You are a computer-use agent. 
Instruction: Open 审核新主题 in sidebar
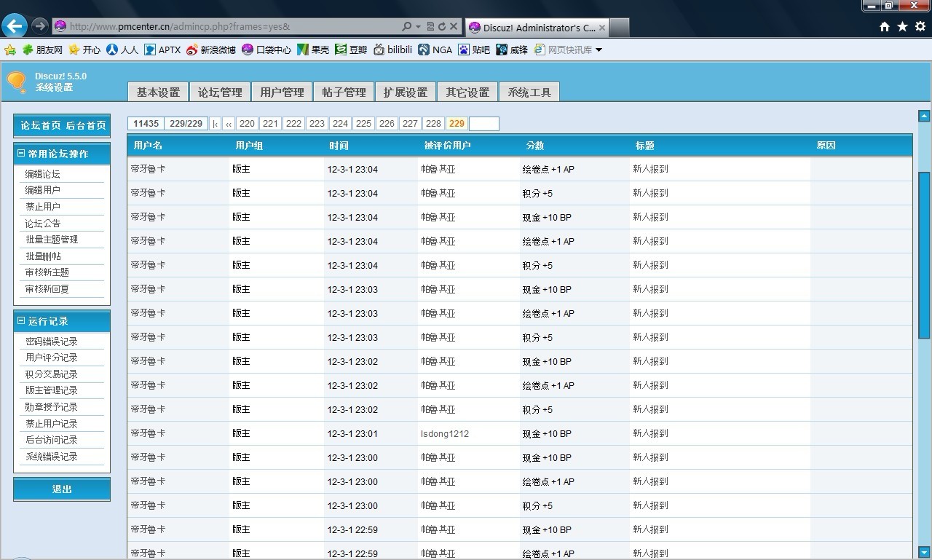(x=47, y=272)
